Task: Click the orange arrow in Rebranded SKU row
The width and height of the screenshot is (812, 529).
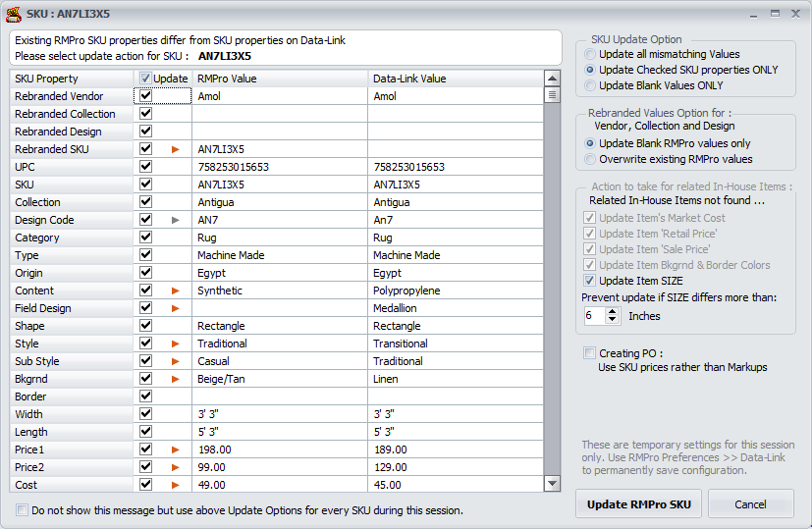Action: coord(176,149)
